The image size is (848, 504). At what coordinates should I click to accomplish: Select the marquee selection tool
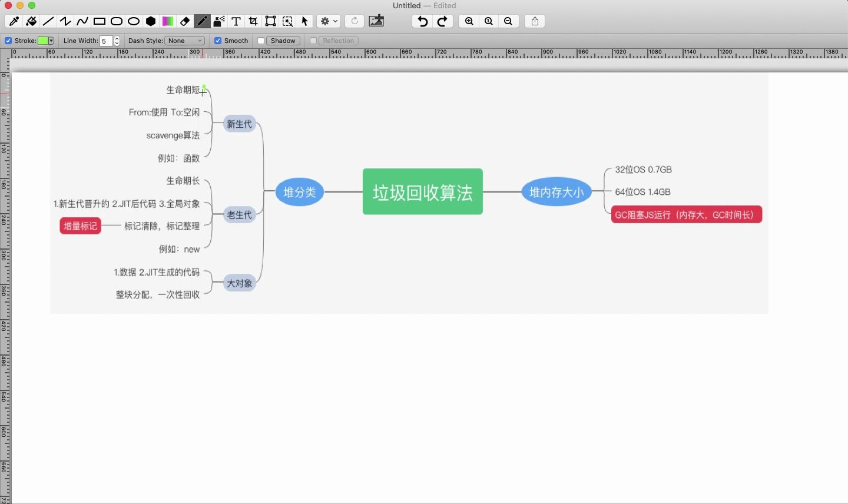(288, 21)
